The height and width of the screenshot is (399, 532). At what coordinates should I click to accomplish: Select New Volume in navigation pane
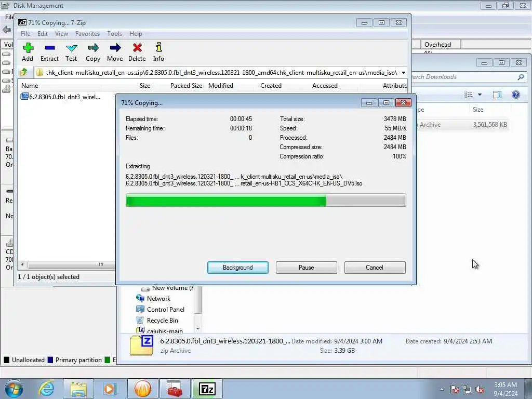click(x=168, y=288)
